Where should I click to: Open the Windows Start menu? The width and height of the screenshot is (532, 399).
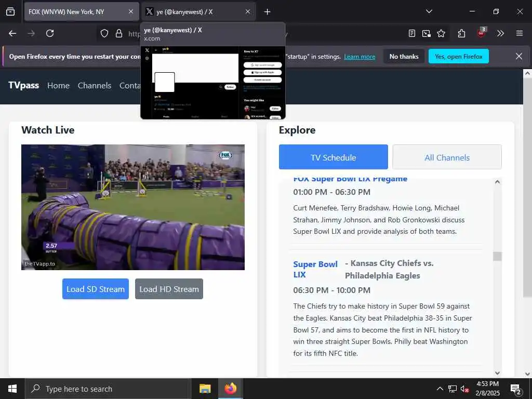pyautogui.click(x=12, y=389)
